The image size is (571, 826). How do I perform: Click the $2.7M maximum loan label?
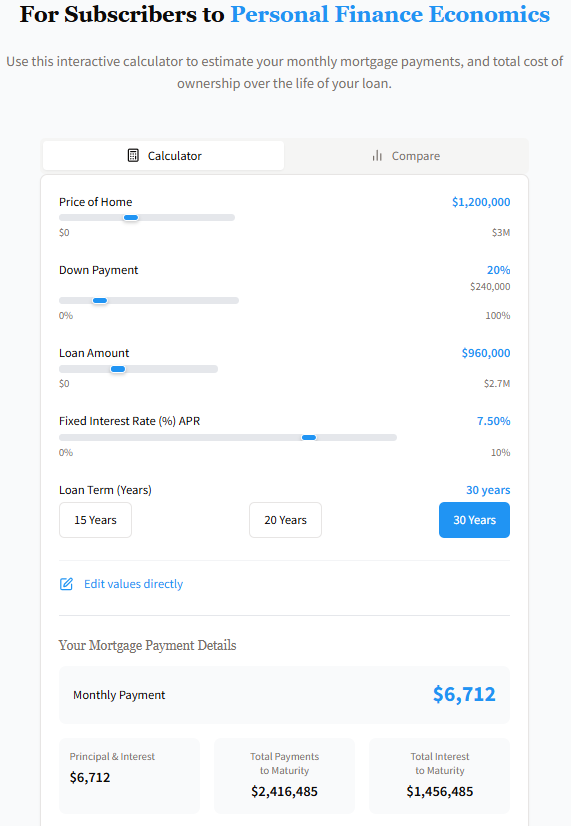click(497, 384)
